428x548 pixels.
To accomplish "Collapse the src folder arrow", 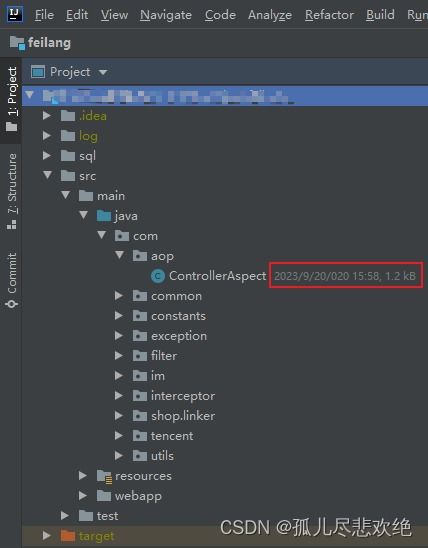I will tap(48, 175).
